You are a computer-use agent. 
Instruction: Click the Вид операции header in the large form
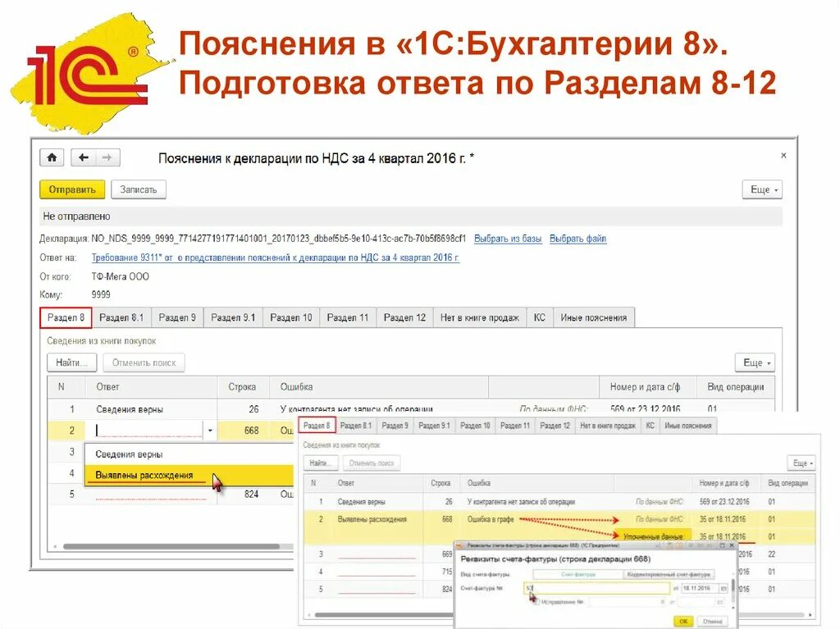pyautogui.click(x=736, y=387)
